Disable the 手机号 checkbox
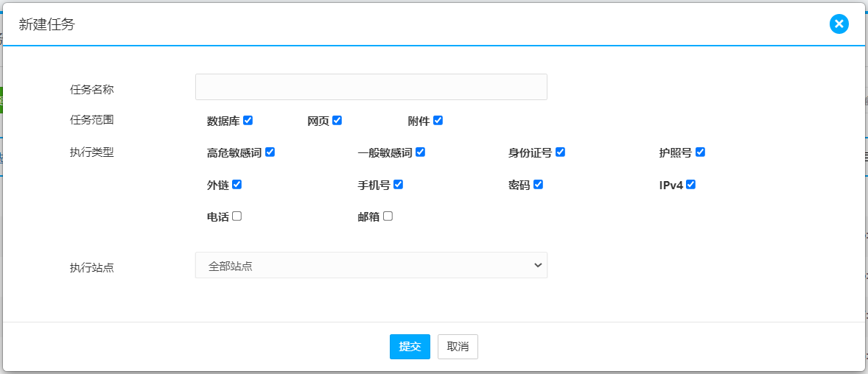The width and height of the screenshot is (868, 374). tap(398, 185)
